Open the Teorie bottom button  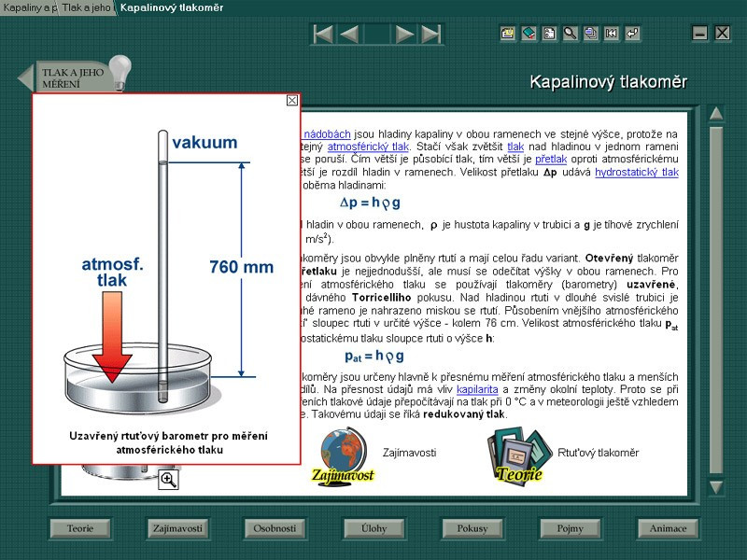80,528
